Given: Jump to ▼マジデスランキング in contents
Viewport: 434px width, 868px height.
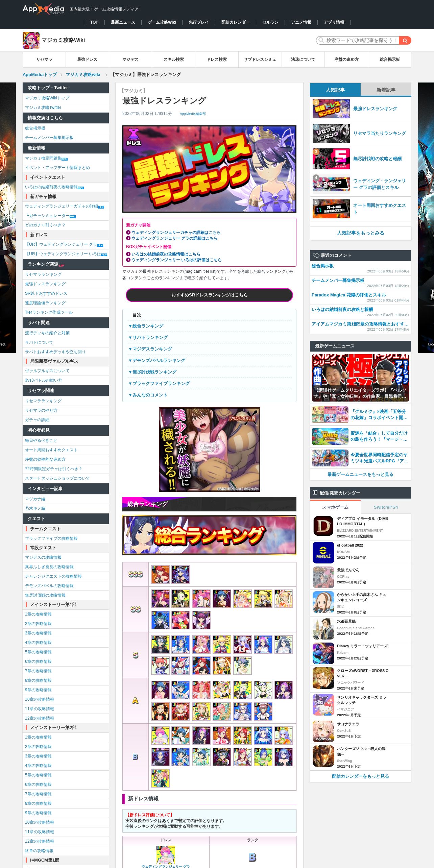Looking at the screenshot, I should point(150,349).
